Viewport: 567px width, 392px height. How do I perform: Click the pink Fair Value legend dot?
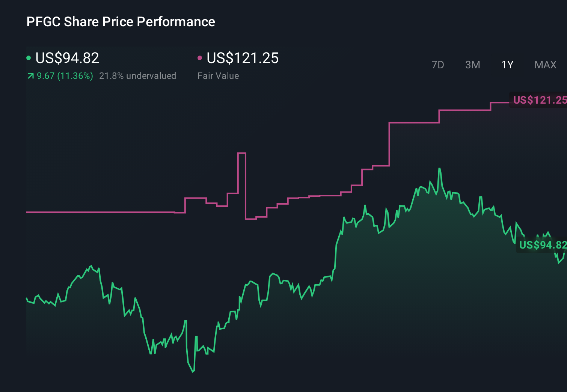point(200,58)
